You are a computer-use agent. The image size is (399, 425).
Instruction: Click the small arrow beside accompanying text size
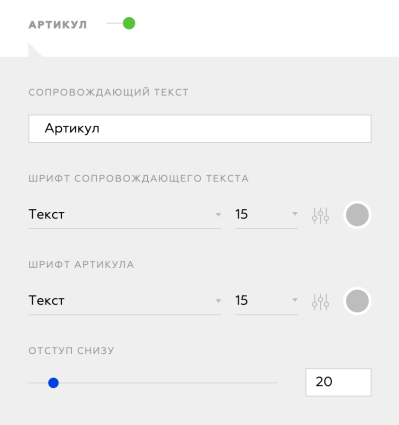pos(295,214)
